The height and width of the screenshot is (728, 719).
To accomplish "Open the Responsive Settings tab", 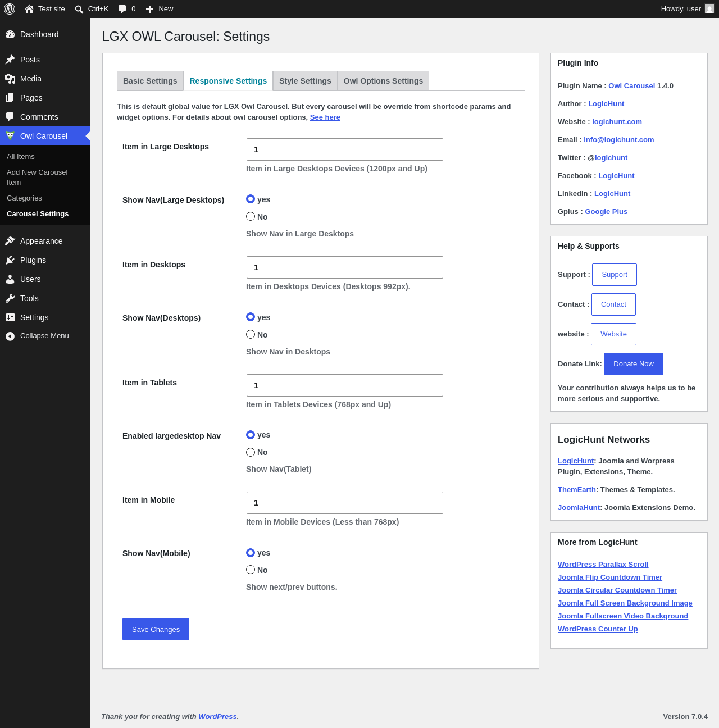I will [x=228, y=81].
